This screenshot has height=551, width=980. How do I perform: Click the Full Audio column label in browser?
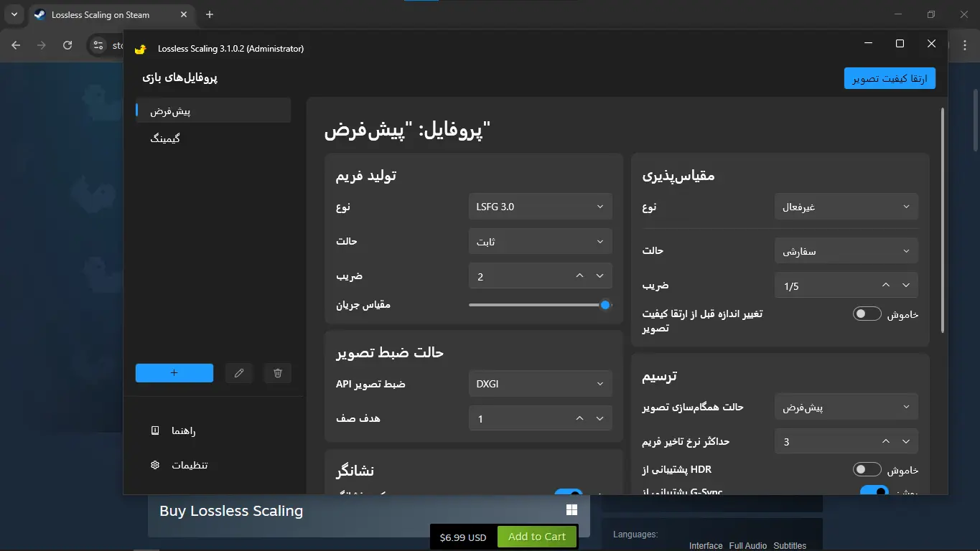coord(748,546)
